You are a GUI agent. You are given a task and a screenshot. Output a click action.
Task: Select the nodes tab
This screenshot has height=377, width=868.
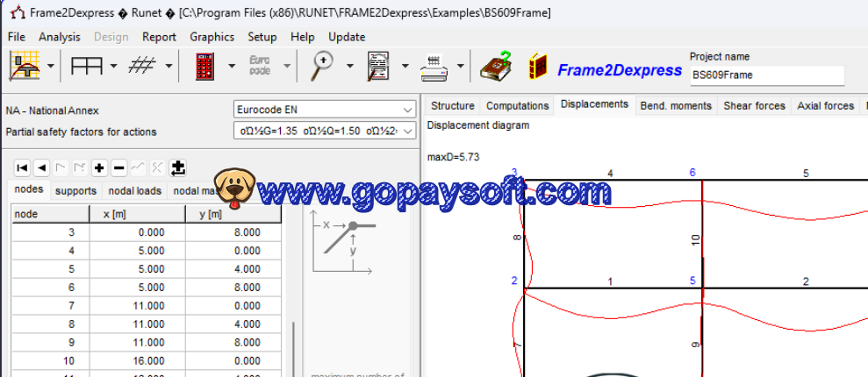(x=28, y=189)
